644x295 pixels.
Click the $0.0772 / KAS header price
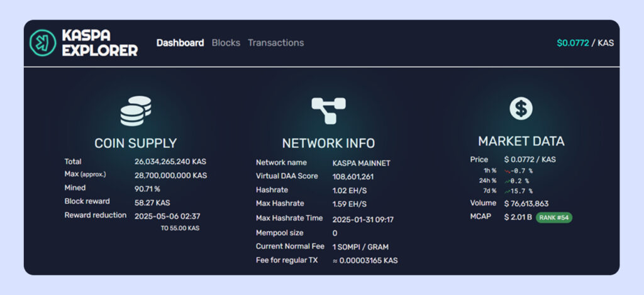coord(586,43)
